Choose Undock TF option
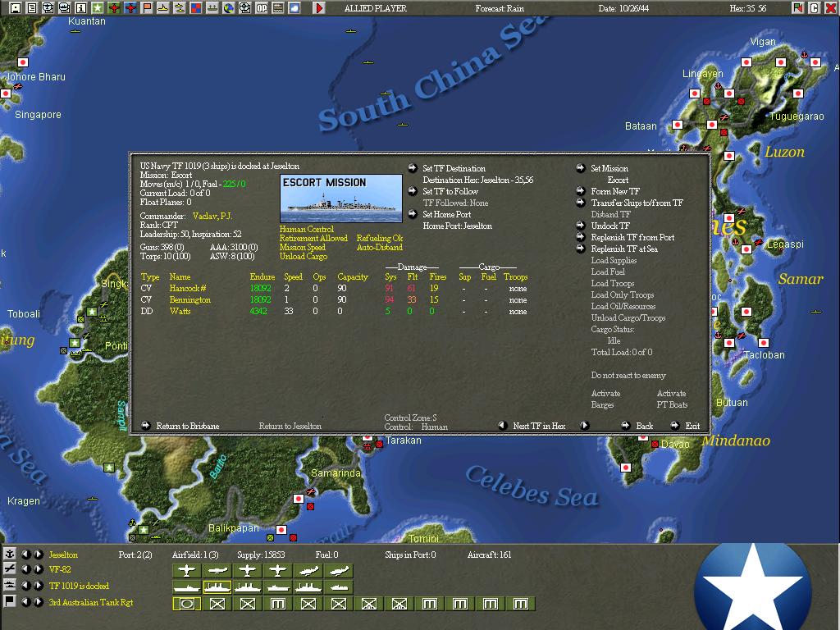The width and height of the screenshot is (840, 630). 610,226
